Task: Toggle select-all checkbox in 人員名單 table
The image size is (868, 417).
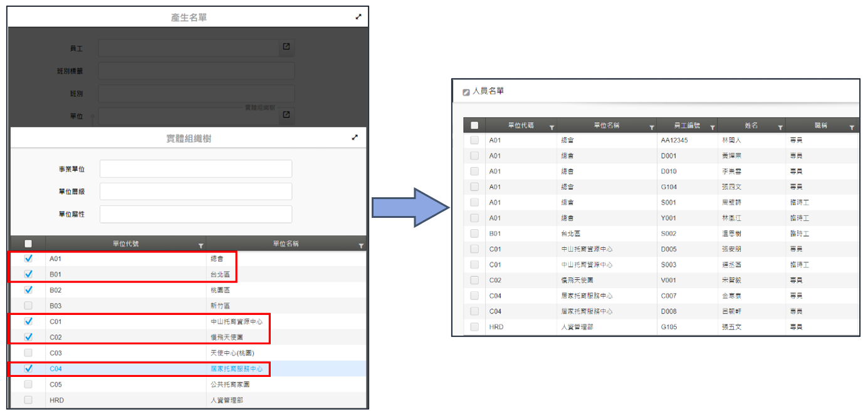Action: pos(474,125)
